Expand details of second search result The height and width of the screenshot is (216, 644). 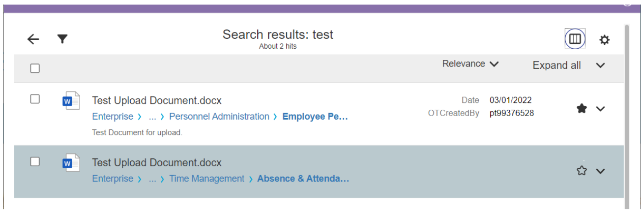(x=600, y=171)
